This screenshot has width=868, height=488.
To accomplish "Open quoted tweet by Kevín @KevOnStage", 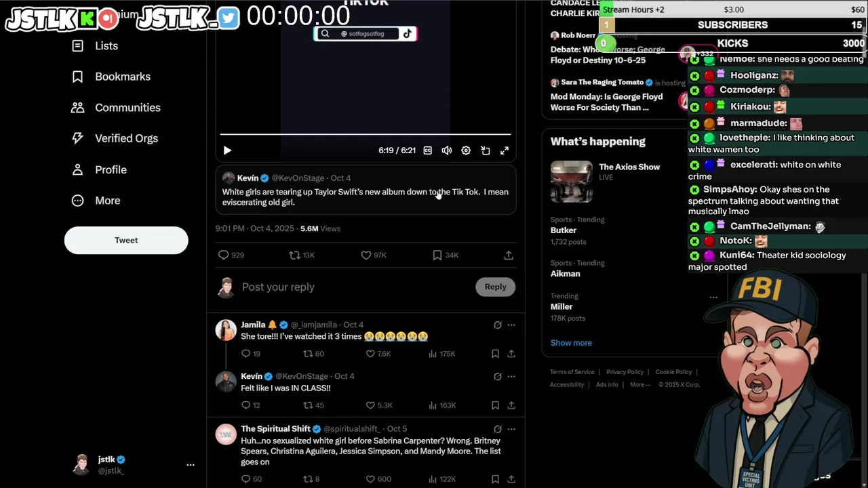I will click(x=366, y=190).
